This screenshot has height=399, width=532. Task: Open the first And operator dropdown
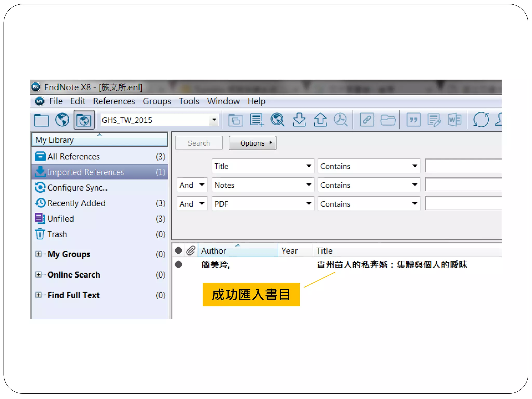202,185
